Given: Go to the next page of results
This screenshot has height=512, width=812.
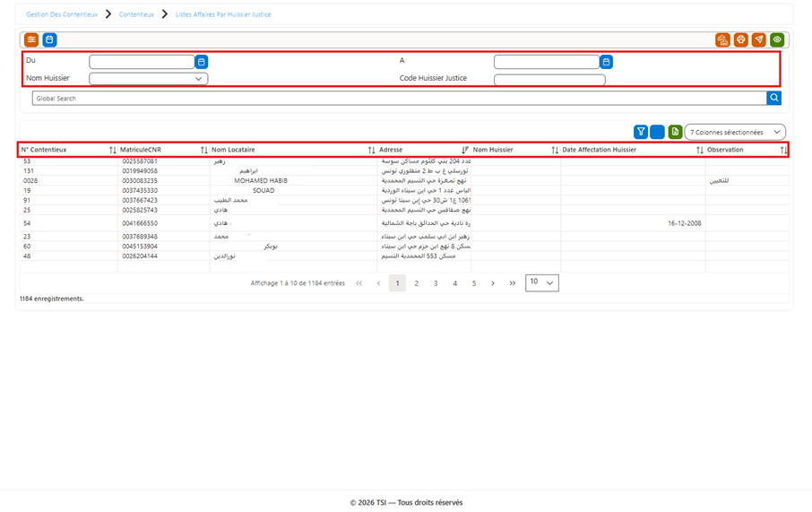Looking at the screenshot, I should coord(493,283).
